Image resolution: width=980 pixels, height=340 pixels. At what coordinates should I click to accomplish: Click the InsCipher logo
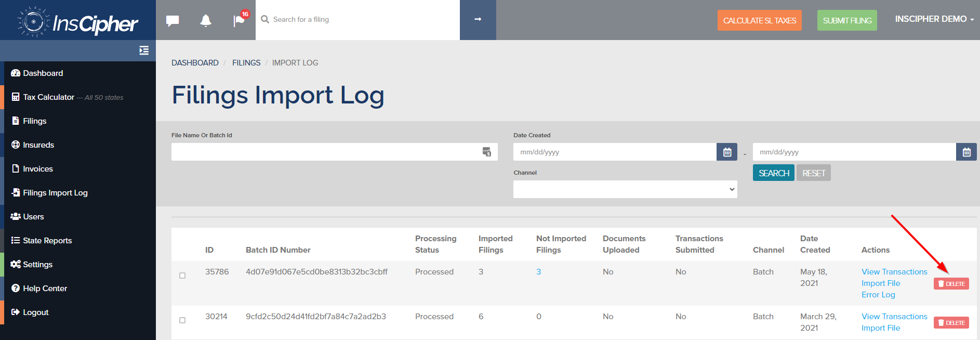(x=78, y=22)
